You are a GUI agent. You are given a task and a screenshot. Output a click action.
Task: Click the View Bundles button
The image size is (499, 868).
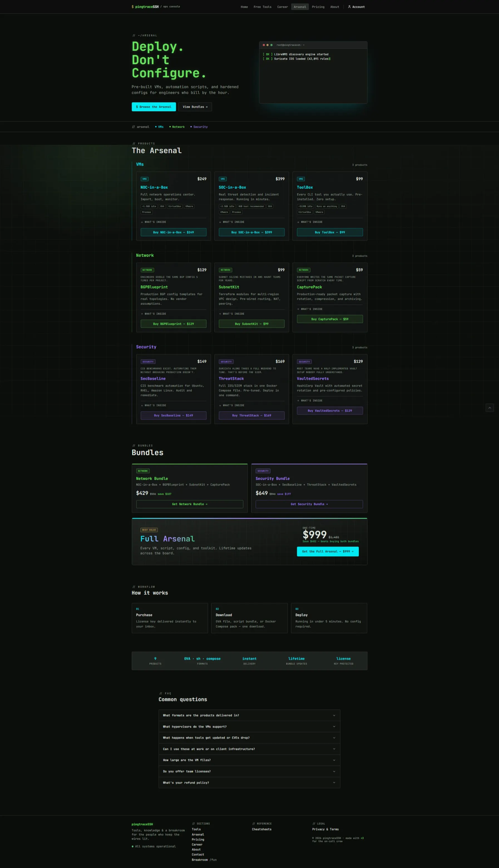[x=195, y=107]
